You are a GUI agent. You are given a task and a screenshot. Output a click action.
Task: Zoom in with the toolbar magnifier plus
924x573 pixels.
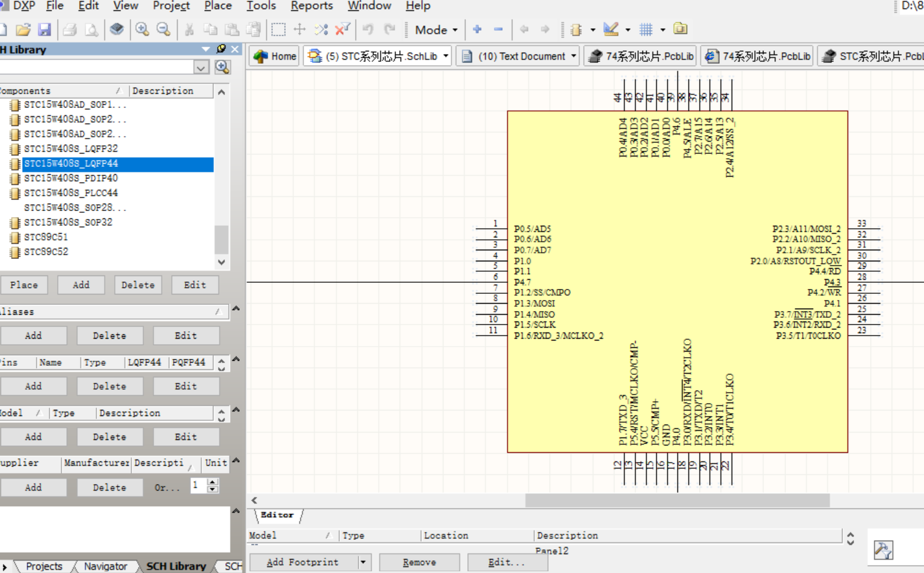pyautogui.click(x=142, y=29)
